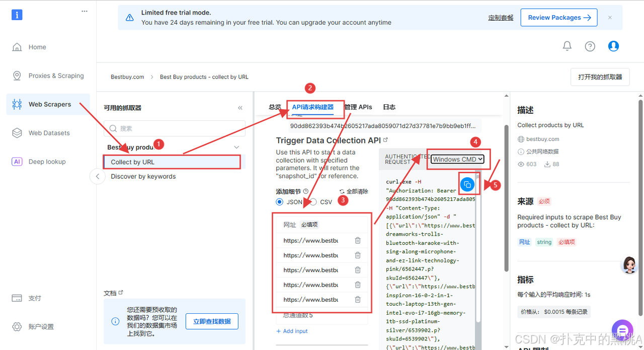
Task: Click the Bright Data logo icon
Action: point(17,15)
